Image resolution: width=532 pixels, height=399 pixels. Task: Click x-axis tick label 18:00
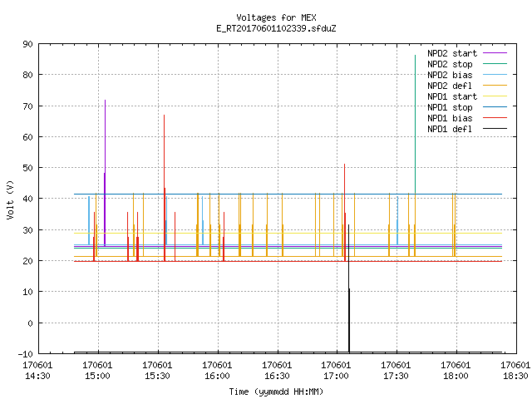[x=456, y=376]
